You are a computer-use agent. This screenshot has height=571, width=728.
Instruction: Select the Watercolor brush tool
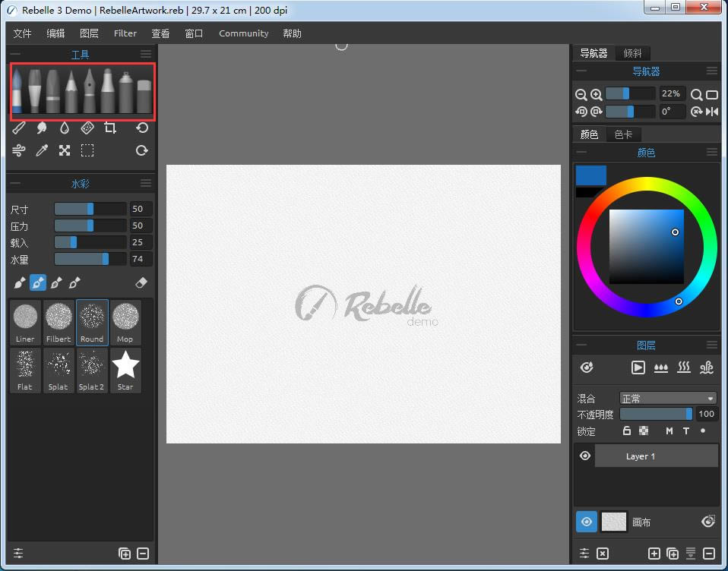17,90
